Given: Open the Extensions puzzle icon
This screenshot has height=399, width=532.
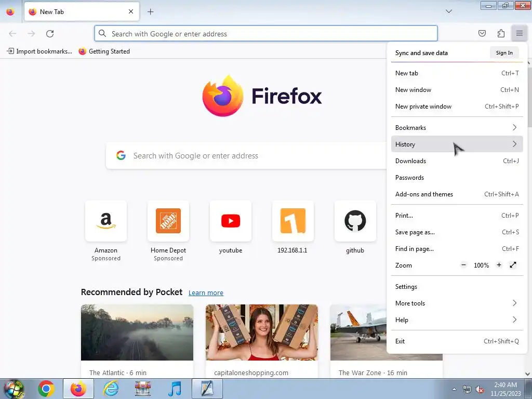Looking at the screenshot, I should [x=501, y=33].
